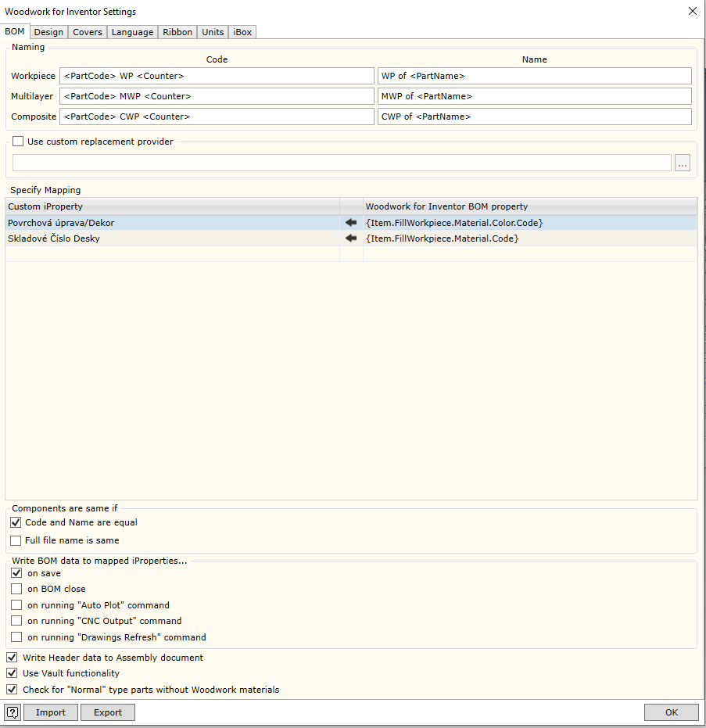Select {Item.FillWorkpiece.Material.Color.Code} cell
The height and width of the screenshot is (728, 706).
pos(530,223)
